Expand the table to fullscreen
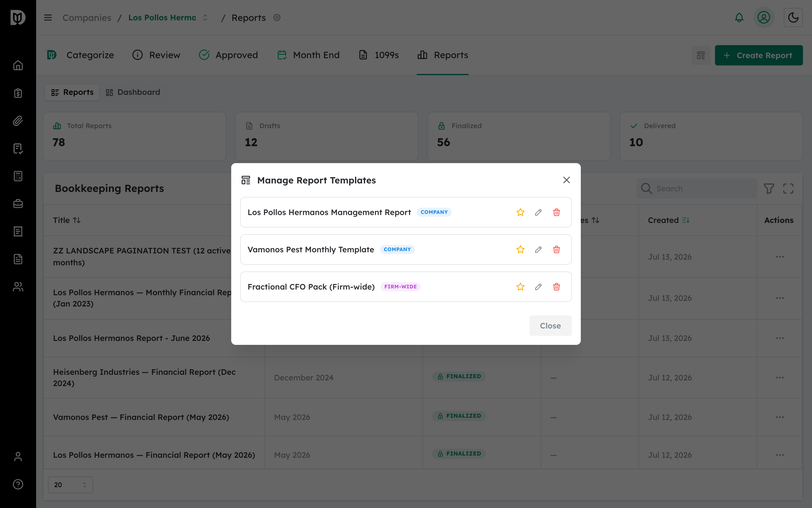The width and height of the screenshot is (812, 508). pyautogui.click(x=788, y=189)
